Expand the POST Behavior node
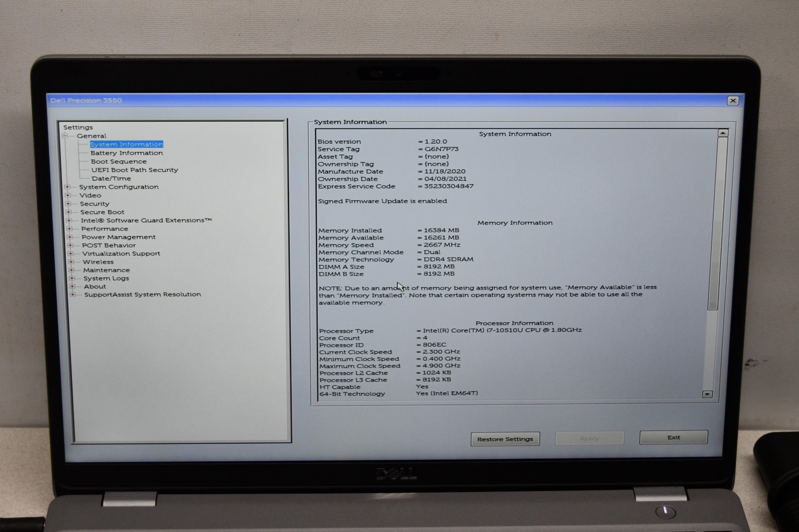This screenshot has height=532, width=799. pos(70,246)
